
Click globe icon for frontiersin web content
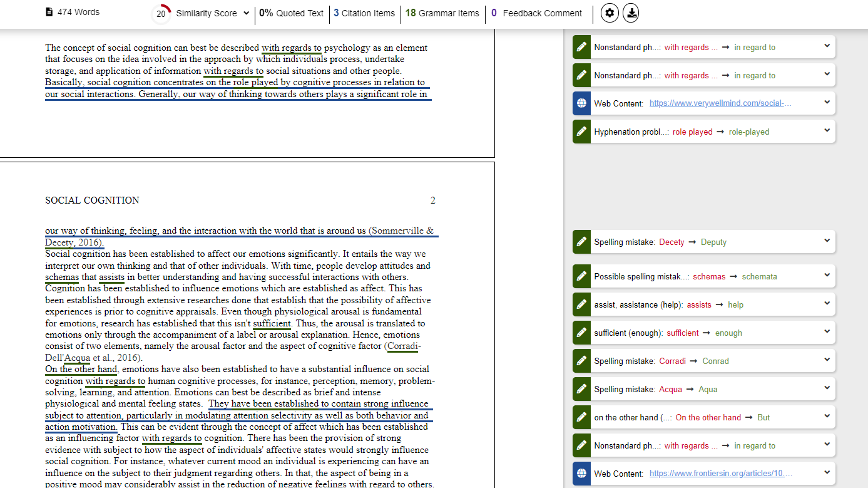[x=581, y=474]
